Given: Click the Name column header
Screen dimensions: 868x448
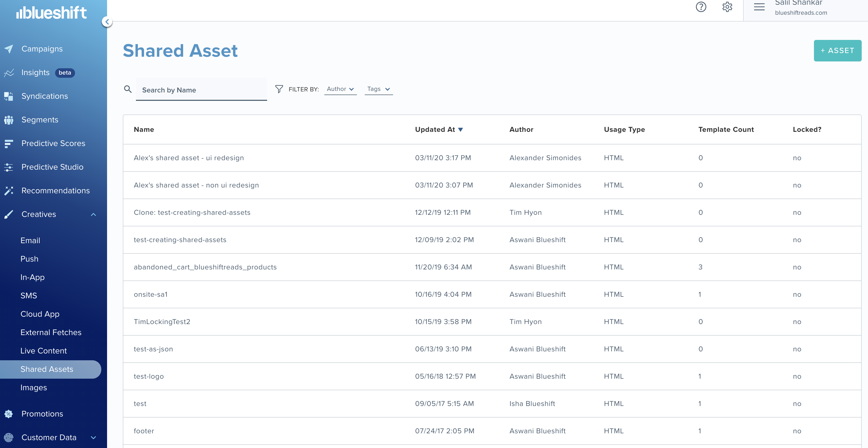Looking at the screenshot, I should 144,129.
